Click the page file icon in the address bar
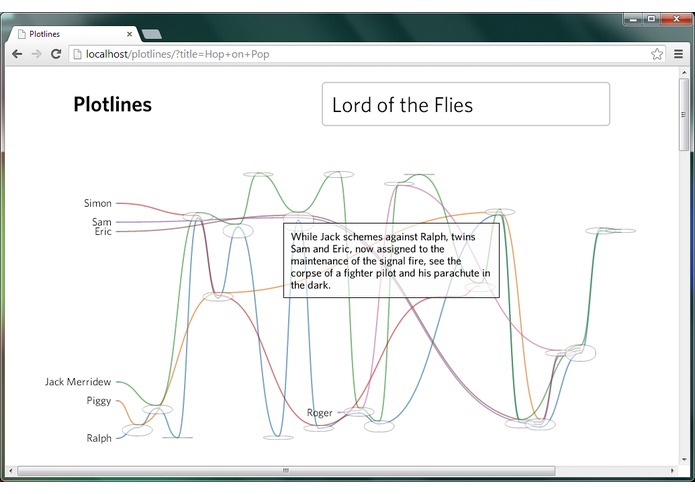The height and width of the screenshot is (494, 695). click(x=78, y=54)
